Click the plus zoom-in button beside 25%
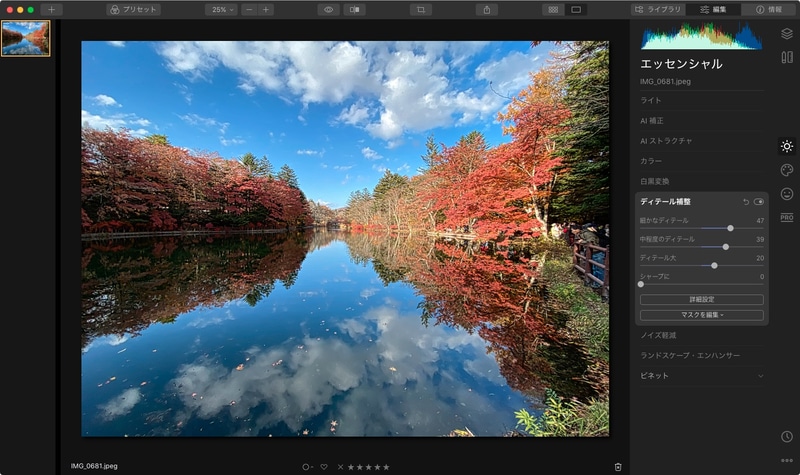This screenshot has height=475, width=800. click(x=266, y=10)
